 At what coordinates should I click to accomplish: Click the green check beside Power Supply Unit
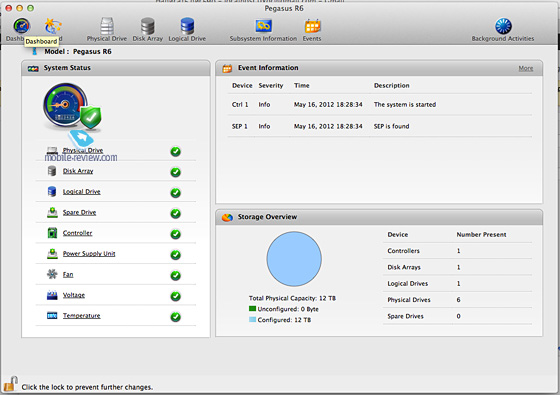pos(175,255)
